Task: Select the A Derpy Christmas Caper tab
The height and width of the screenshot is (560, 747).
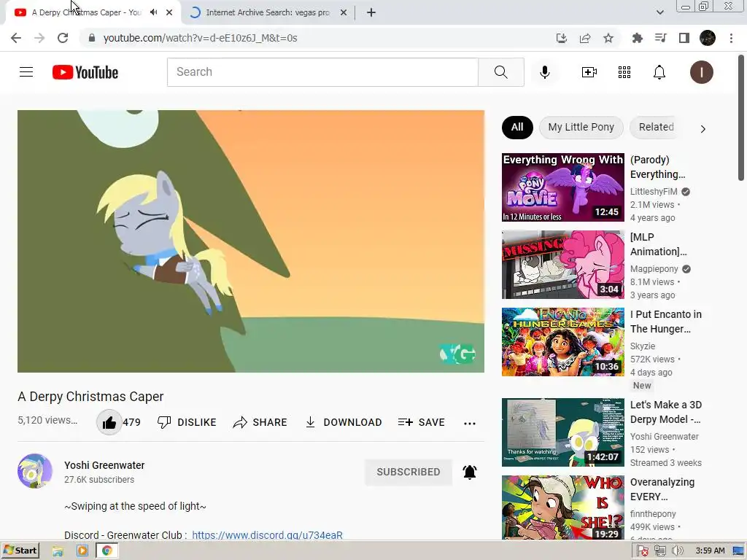Action: (x=86, y=13)
